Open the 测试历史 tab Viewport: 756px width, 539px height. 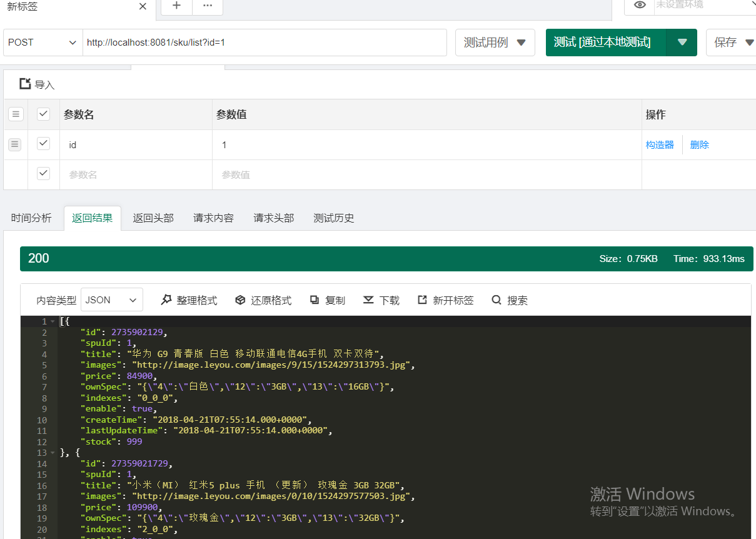click(x=334, y=218)
